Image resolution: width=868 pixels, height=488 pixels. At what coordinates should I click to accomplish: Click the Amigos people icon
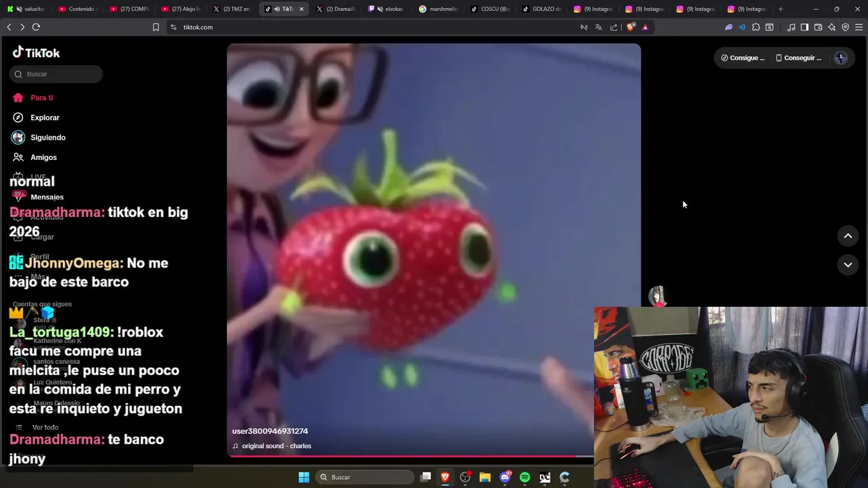tap(18, 157)
